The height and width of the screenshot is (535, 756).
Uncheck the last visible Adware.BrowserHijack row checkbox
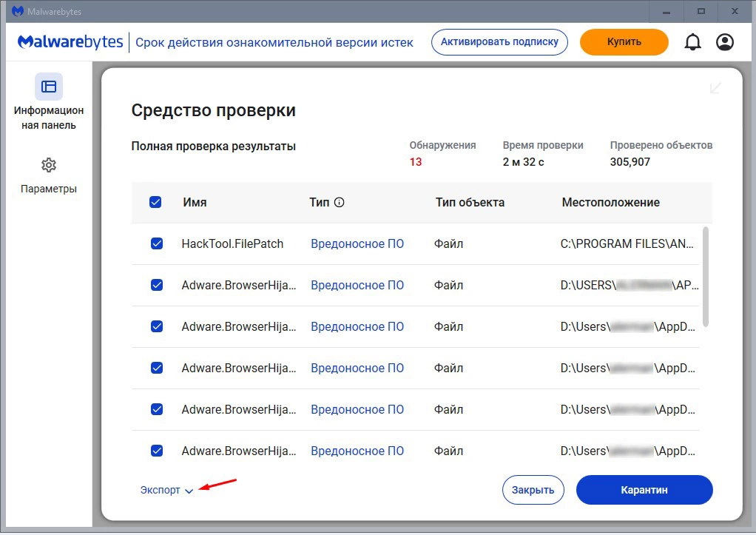(157, 451)
